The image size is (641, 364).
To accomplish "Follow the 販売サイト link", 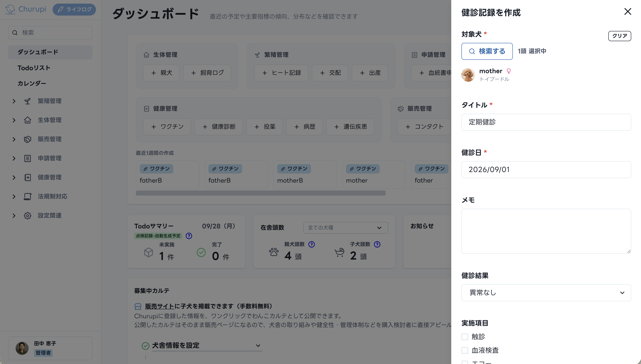I will click(x=159, y=306).
